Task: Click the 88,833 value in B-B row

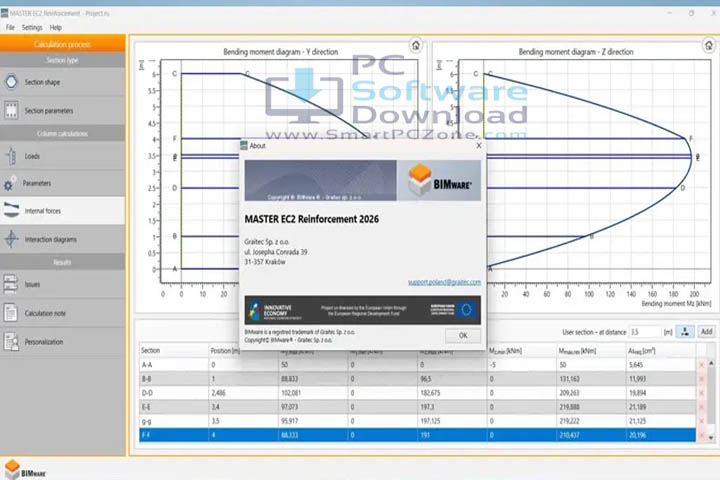Action: coord(289,379)
